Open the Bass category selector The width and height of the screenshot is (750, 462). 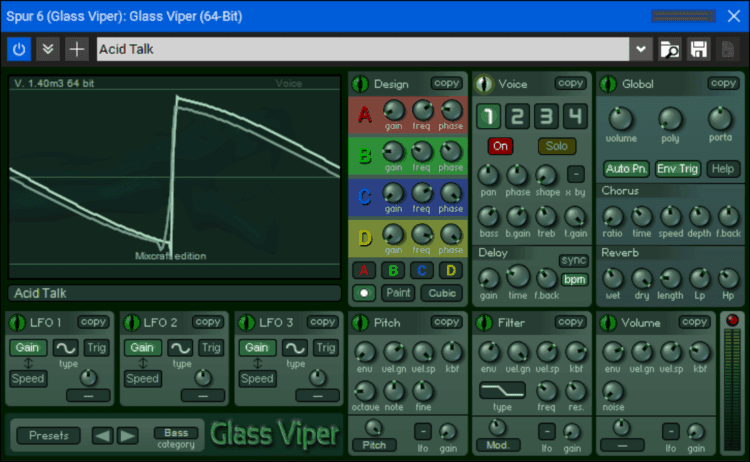[x=176, y=433]
